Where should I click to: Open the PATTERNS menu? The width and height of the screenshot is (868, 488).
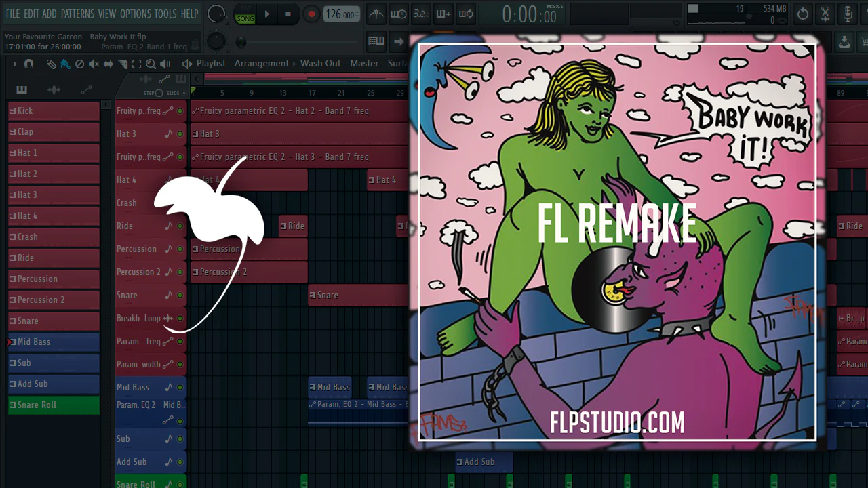click(x=77, y=14)
